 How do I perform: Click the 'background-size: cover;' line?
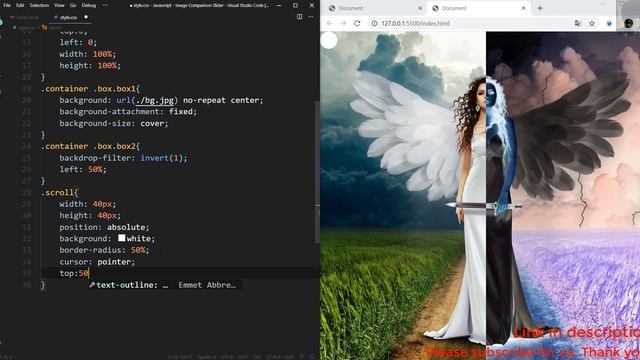[114, 123]
